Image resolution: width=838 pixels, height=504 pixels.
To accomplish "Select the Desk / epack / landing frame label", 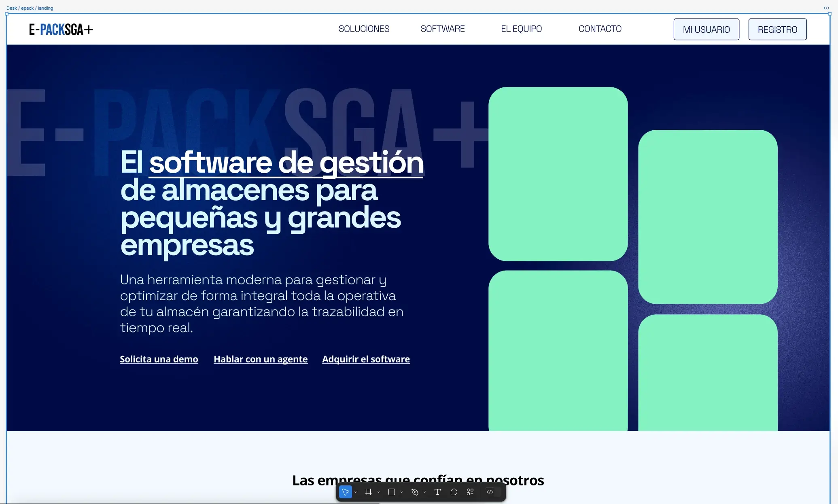I will (30, 8).
